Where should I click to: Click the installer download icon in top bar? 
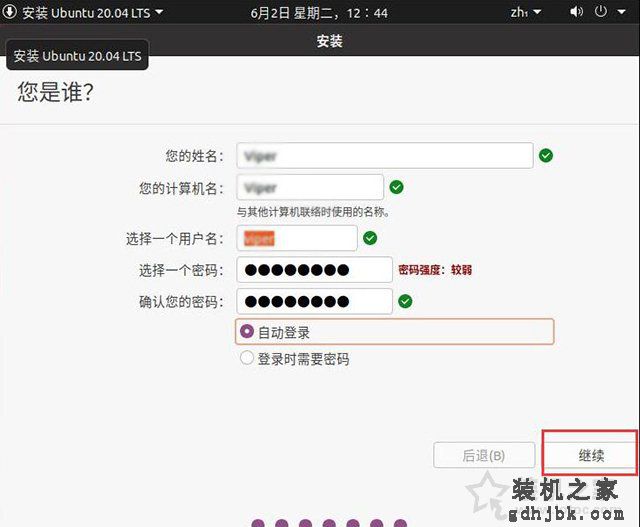(9, 12)
